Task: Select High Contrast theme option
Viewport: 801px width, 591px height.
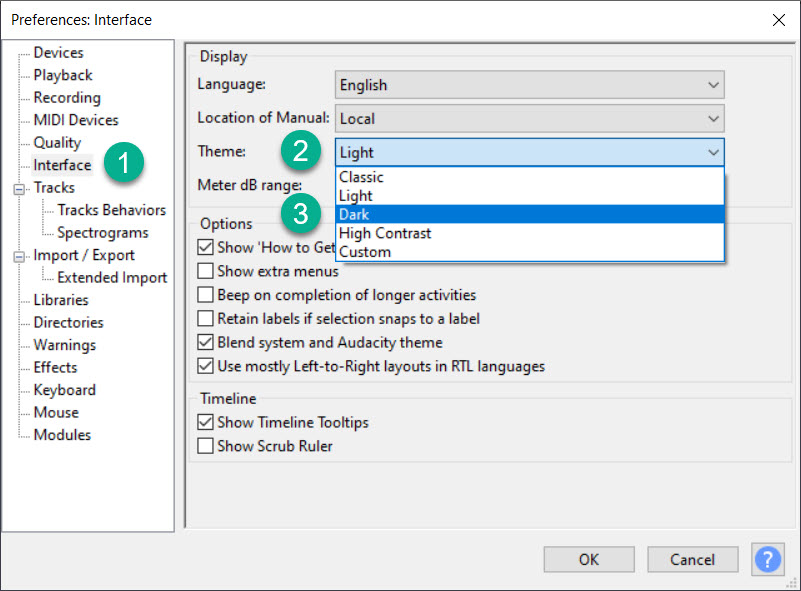Action: click(530, 233)
